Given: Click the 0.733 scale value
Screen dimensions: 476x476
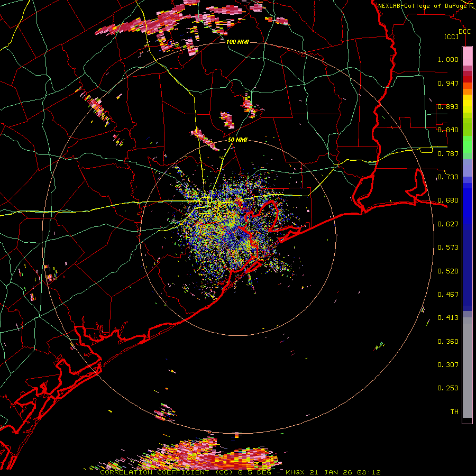Looking at the screenshot, I should 448,177.
